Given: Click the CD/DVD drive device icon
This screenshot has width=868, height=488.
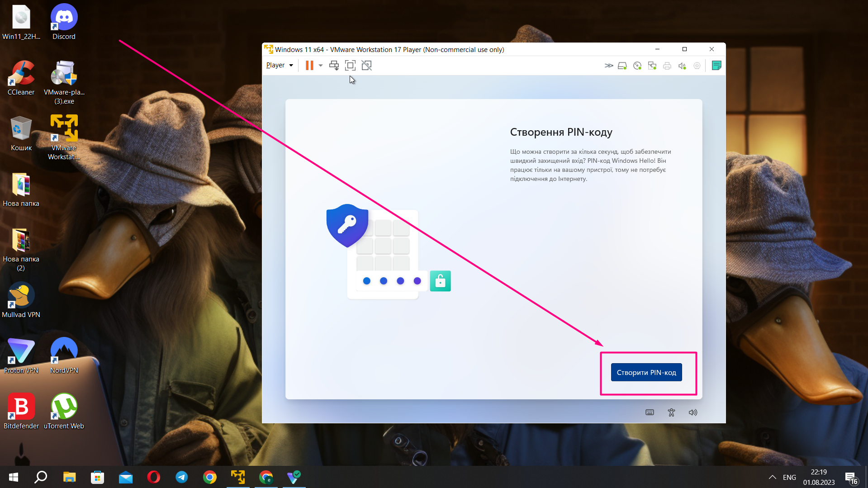Looking at the screenshot, I should [x=637, y=66].
